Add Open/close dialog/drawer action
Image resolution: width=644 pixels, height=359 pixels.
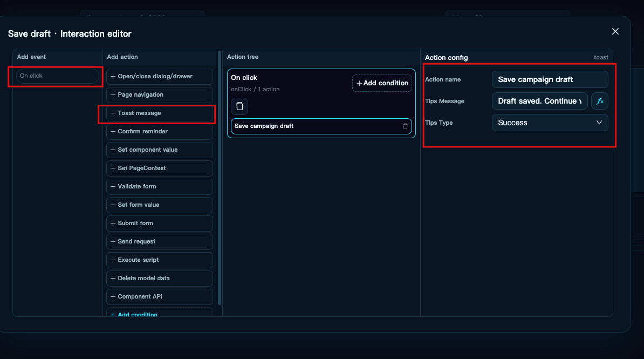click(x=159, y=77)
